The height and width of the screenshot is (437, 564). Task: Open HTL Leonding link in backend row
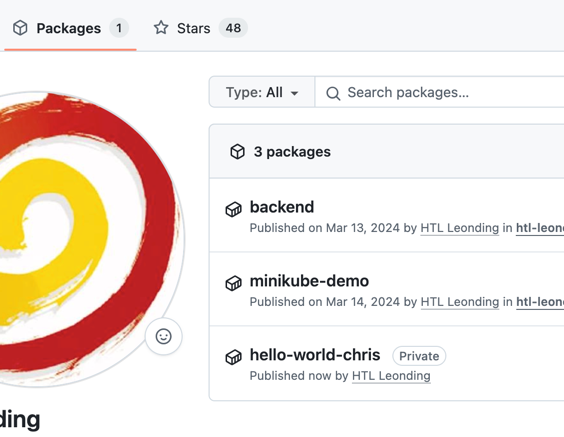point(460,228)
